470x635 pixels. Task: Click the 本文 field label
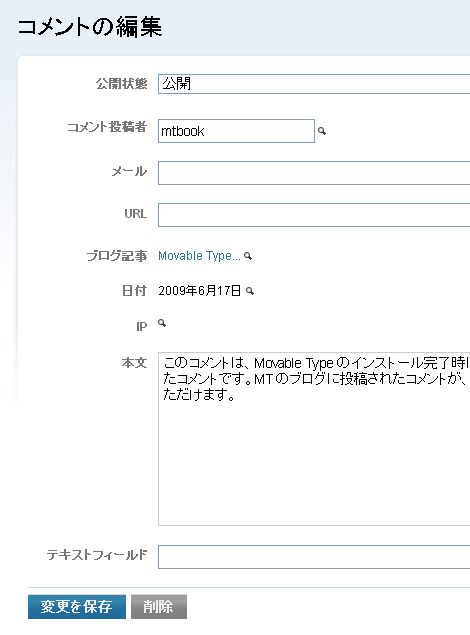coord(134,362)
